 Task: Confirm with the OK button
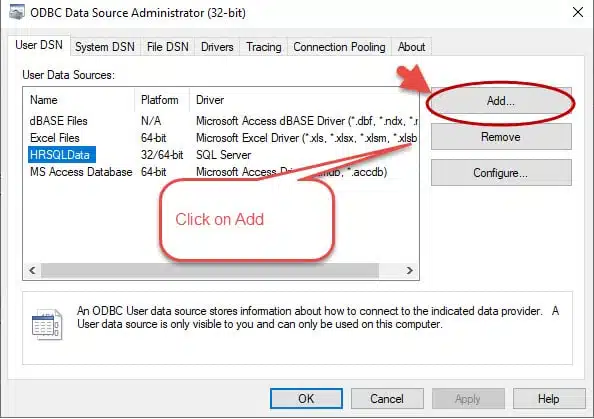tap(306, 399)
